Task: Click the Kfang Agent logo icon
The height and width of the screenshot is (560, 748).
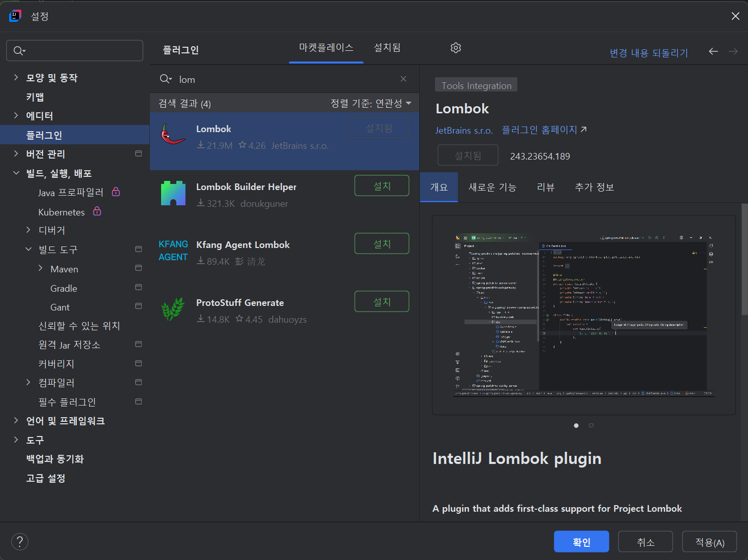Action: [173, 251]
